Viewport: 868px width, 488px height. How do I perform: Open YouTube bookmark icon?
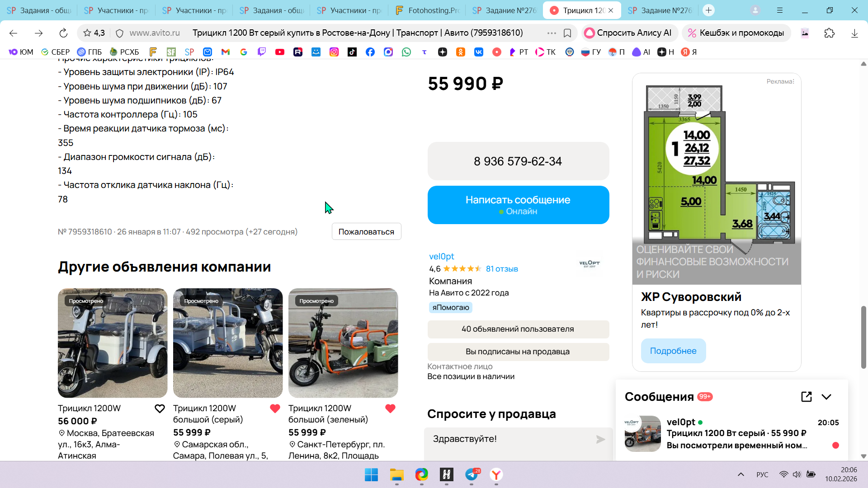280,52
